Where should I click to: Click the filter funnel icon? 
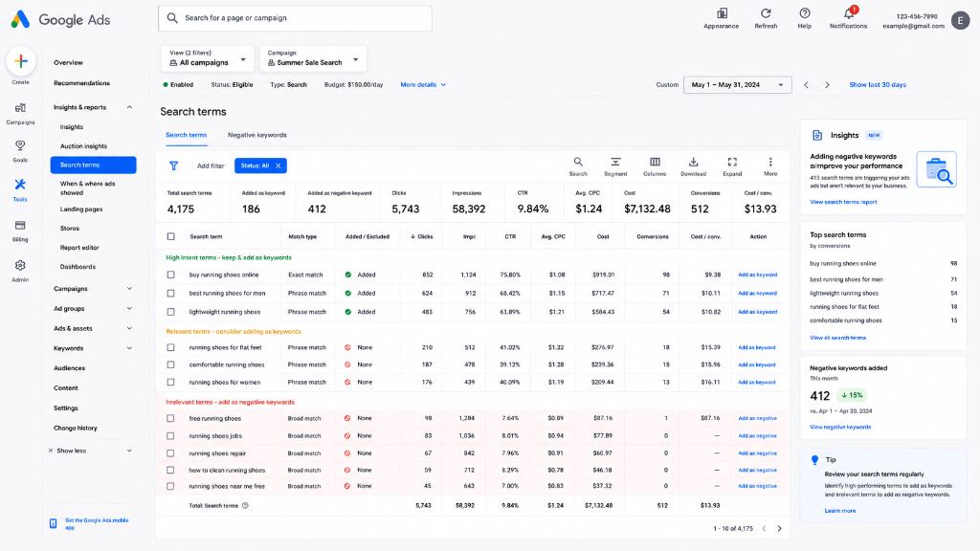pos(174,165)
